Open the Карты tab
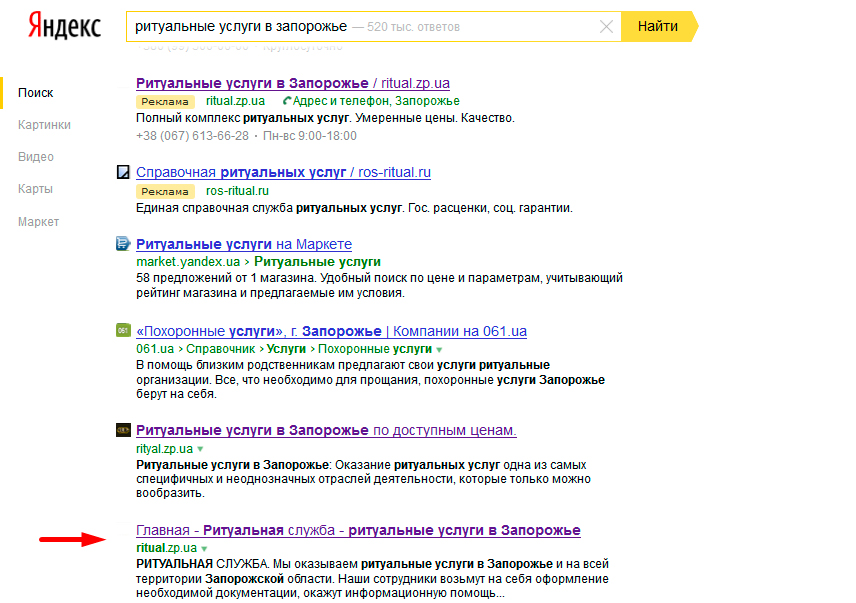 coord(35,189)
